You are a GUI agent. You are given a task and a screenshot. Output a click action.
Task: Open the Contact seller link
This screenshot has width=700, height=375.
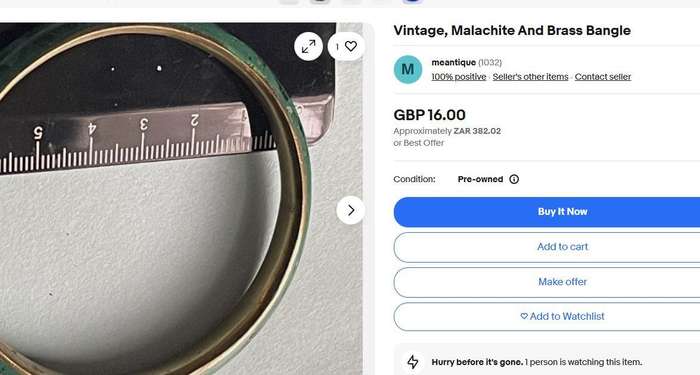[x=603, y=77]
